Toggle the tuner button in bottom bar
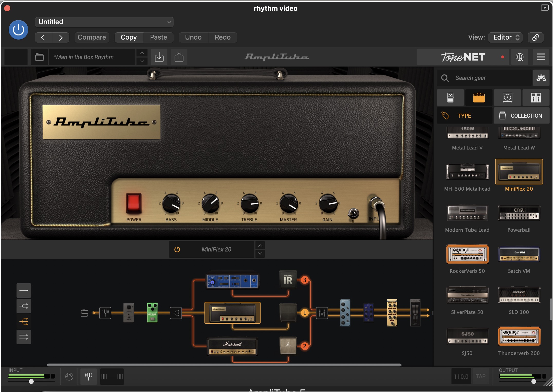This screenshot has height=392, width=553. tap(88, 377)
